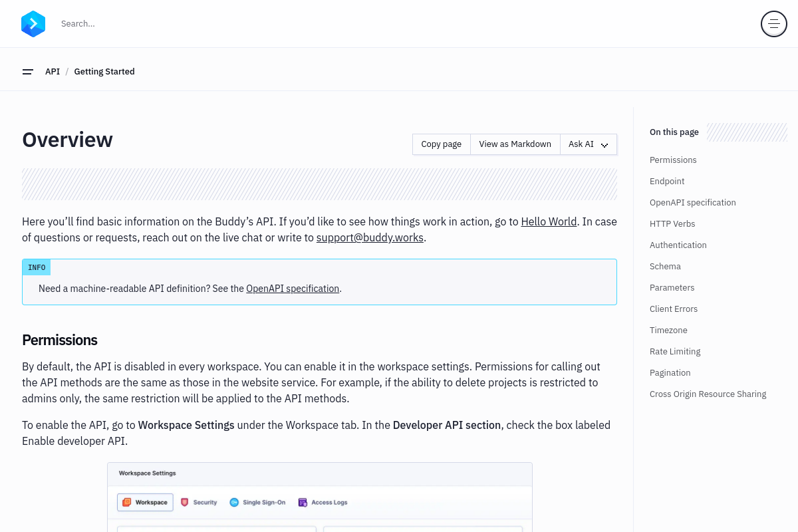Click the Buddy logo icon

point(33,24)
